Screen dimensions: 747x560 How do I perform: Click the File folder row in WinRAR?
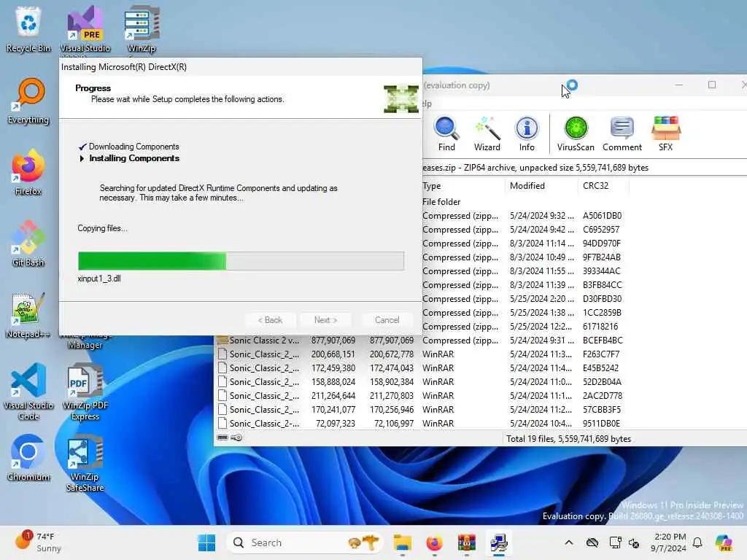click(x=525, y=202)
